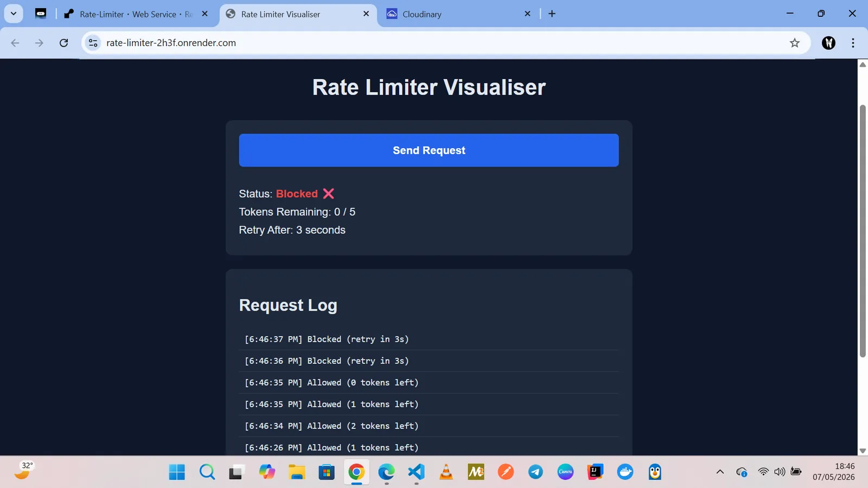This screenshot has width=868, height=488.
Task: Open the volume control in tray
Action: (780, 472)
